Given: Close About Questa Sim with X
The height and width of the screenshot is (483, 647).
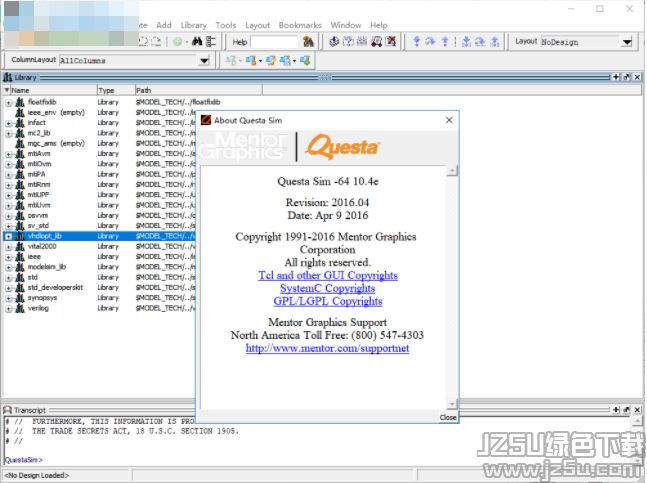Looking at the screenshot, I should [x=449, y=120].
